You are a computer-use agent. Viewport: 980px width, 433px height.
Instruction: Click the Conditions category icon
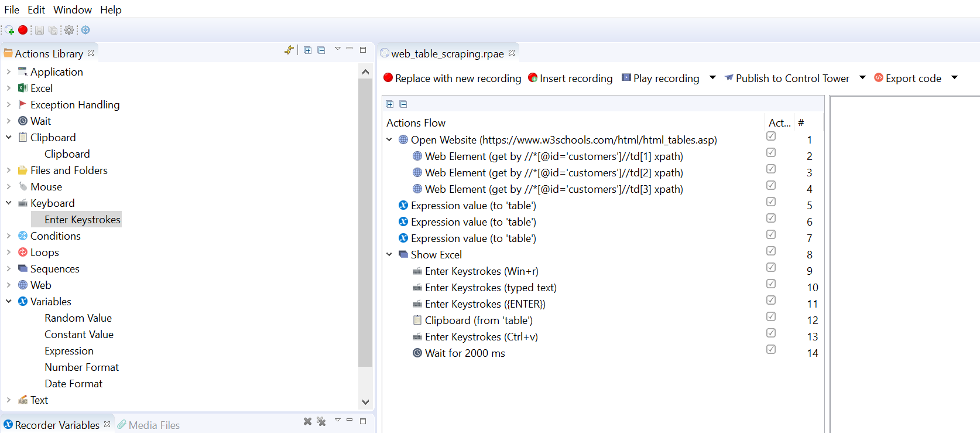point(23,236)
